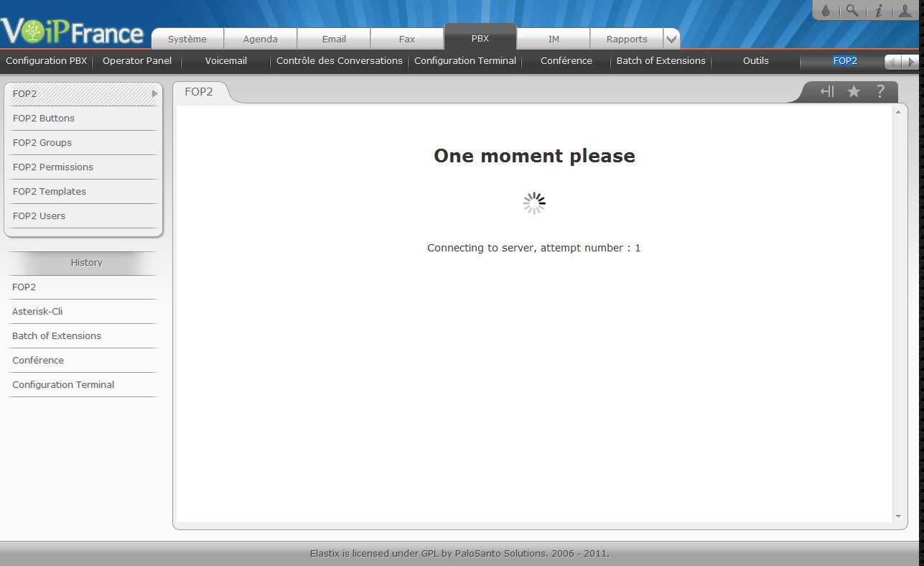The width and height of the screenshot is (924, 566).
Task: Open FOP2 Permissions from the sidebar
Action: pyautogui.click(x=53, y=167)
